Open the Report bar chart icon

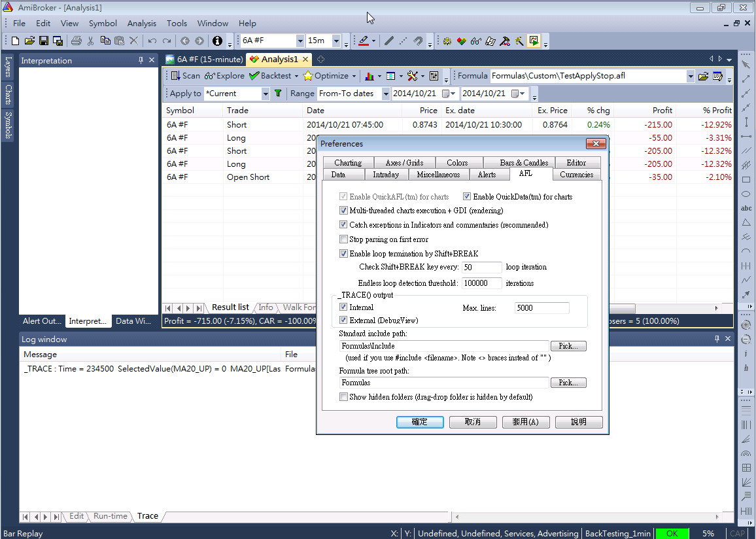(x=369, y=76)
